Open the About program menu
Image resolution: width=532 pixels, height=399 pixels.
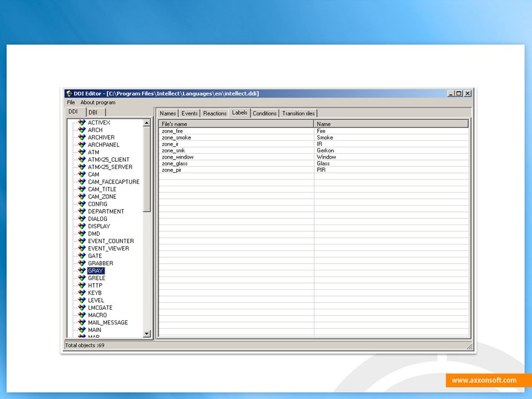click(98, 103)
